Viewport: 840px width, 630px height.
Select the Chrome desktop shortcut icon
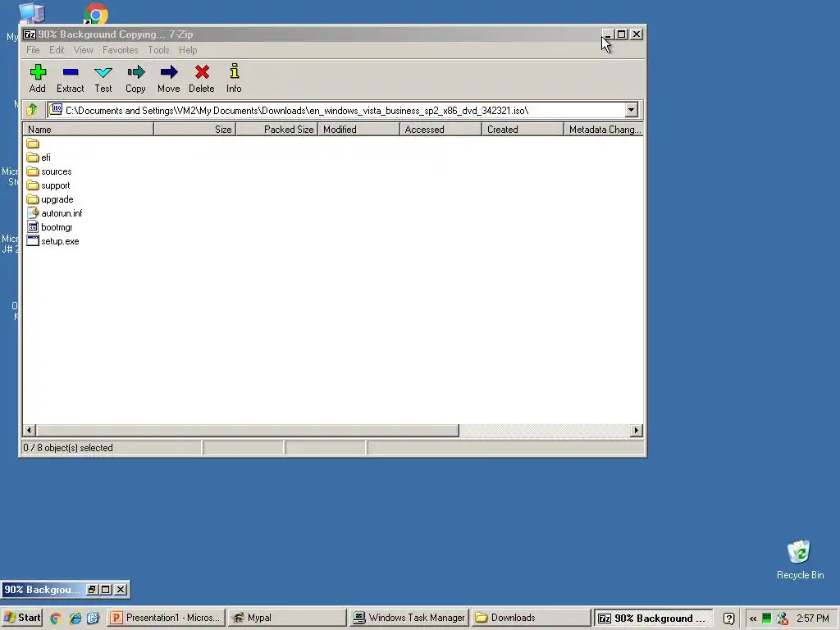point(95,14)
